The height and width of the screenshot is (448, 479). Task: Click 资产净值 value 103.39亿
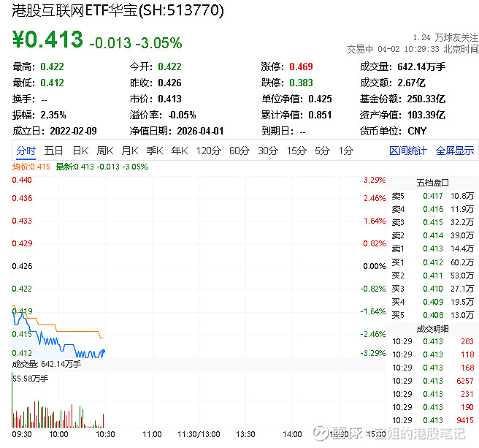click(426, 115)
